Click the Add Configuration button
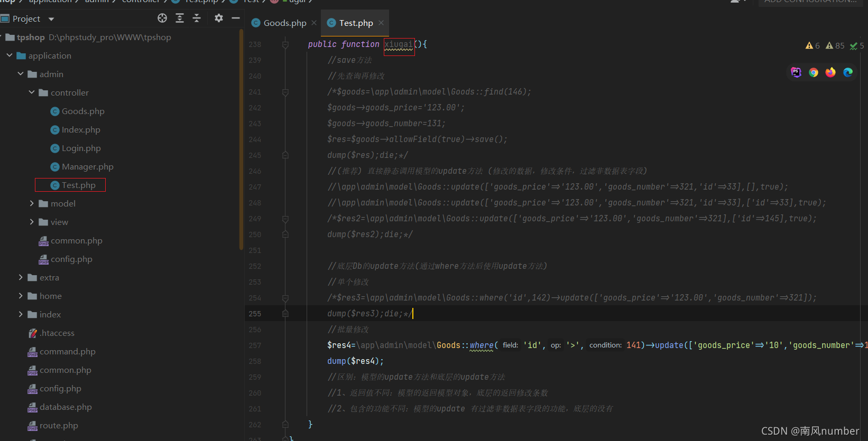868x441 pixels. pos(810,2)
